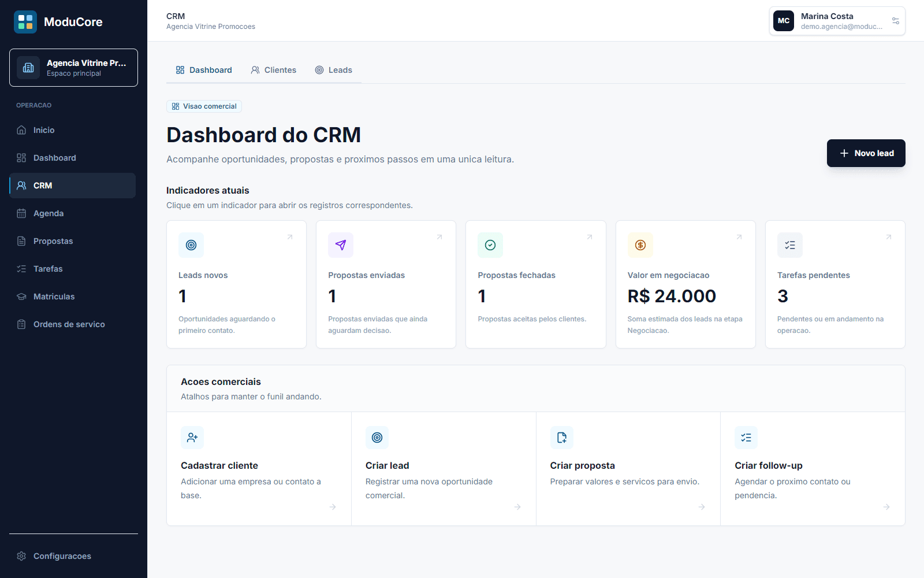Open Dashboard from the sidebar menu
Image resolution: width=924 pixels, height=578 pixels.
point(73,158)
